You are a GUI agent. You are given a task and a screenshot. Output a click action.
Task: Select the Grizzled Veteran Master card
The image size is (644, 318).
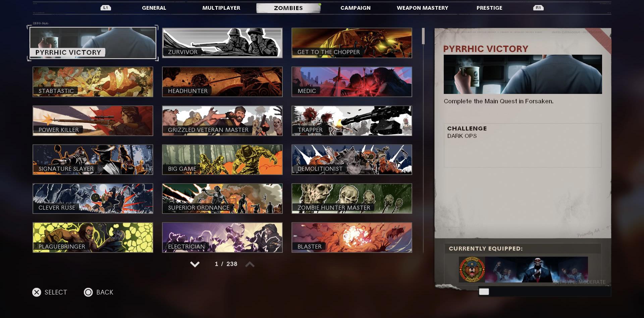tap(222, 121)
